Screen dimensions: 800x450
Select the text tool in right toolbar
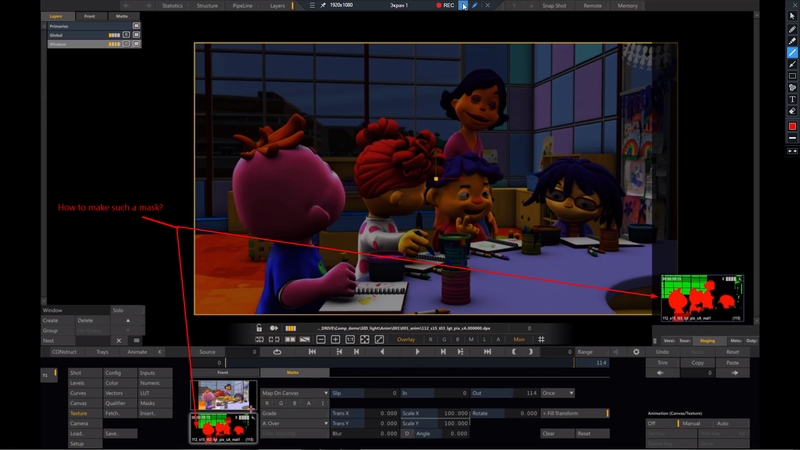click(x=793, y=99)
